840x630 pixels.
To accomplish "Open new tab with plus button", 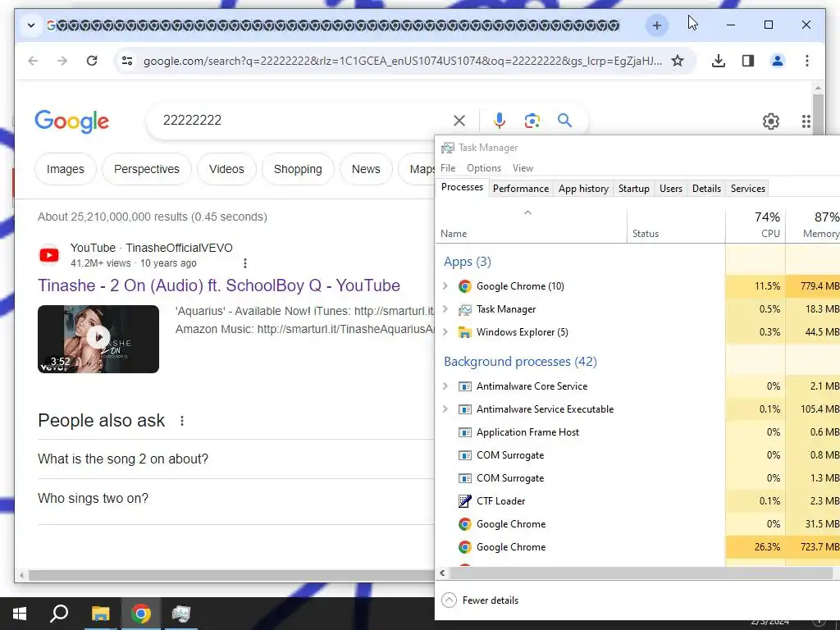I will point(657,25).
